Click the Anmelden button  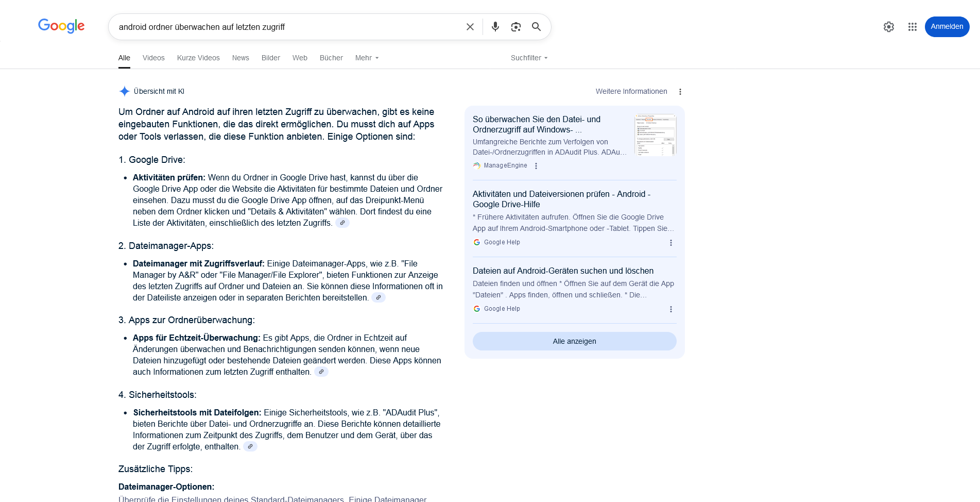tap(947, 26)
